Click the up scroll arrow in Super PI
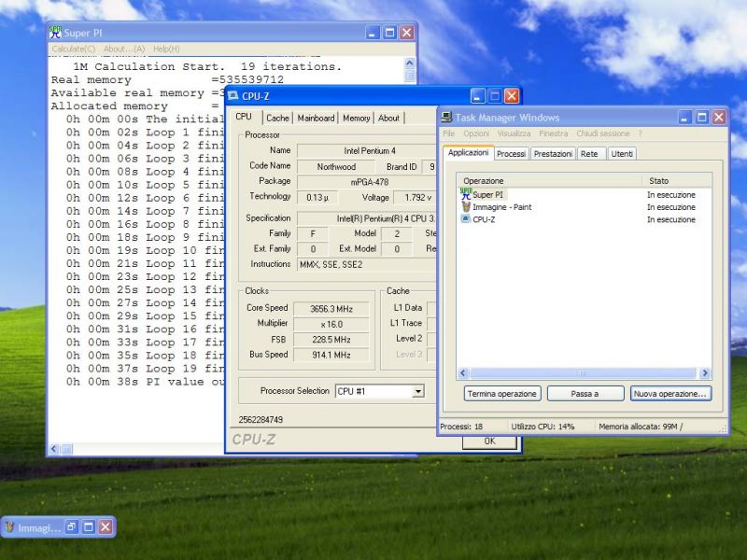 pyautogui.click(x=410, y=63)
